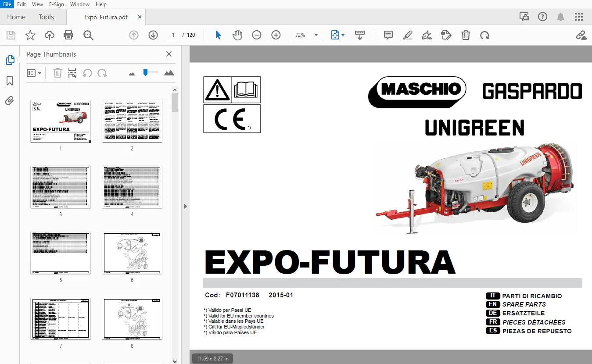Enlarge thumbnail size with large mountain icon

[x=169, y=73]
